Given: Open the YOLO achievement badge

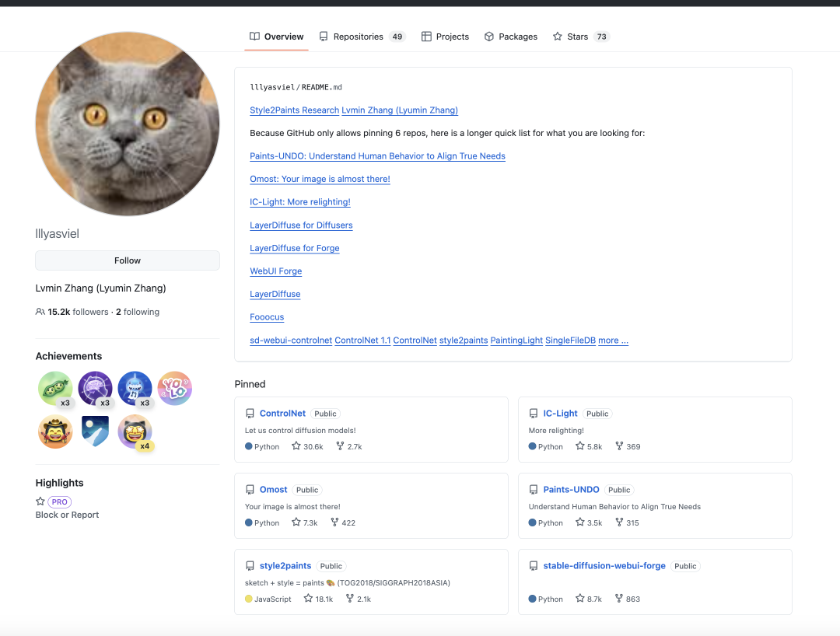Looking at the screenshot, I should coord(175,388).
